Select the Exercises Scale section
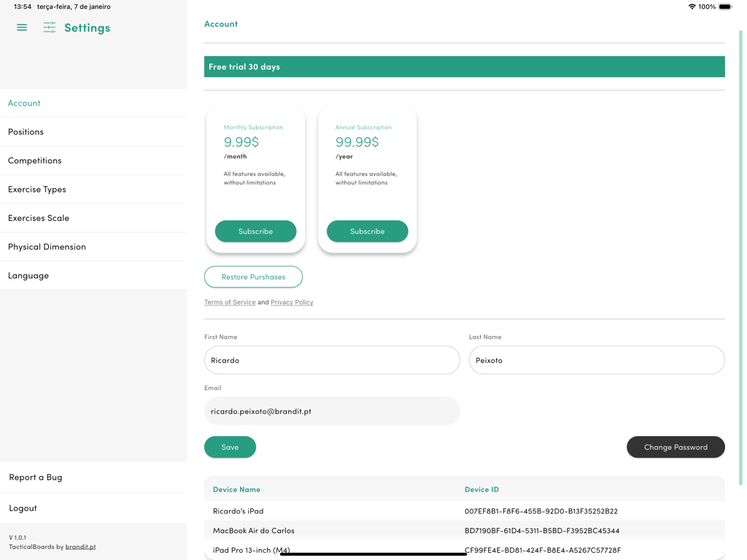Image resolution: width=747 pixels, height=560 pixels. (39, 217)
